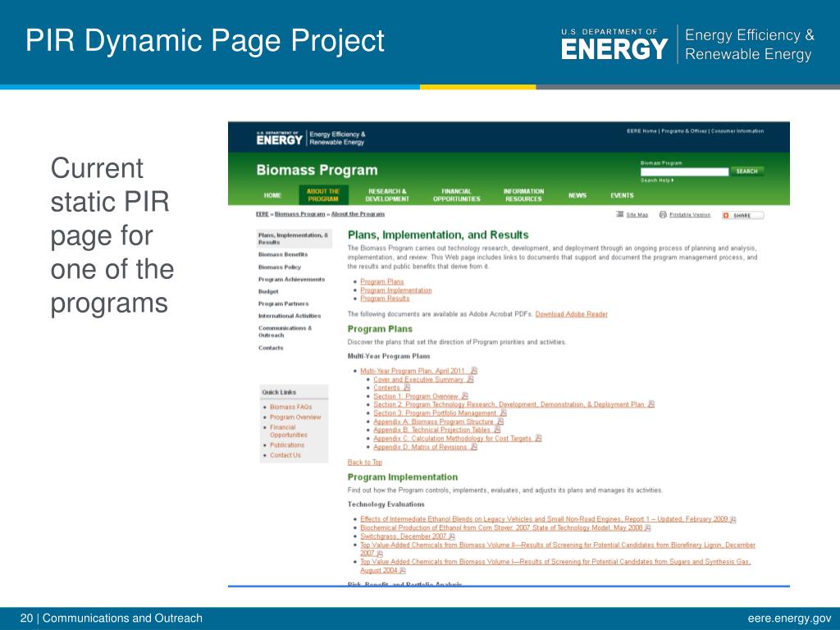
Task: Click the About the Program breadcrumb link
Action: [358, 214]
